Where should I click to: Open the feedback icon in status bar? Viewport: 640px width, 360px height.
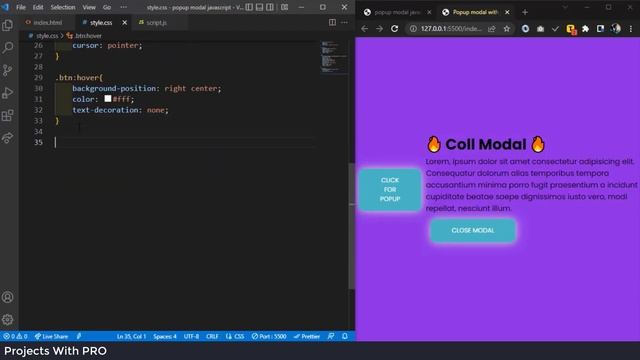click(331, 336)
